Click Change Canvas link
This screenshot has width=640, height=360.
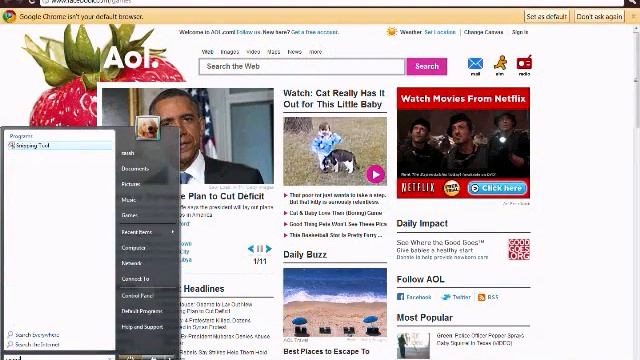tap(483, 32)
